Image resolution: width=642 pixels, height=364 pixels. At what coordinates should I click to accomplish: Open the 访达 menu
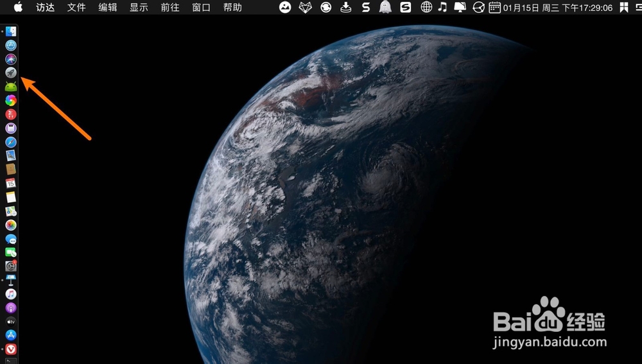(x=45, y=7)
